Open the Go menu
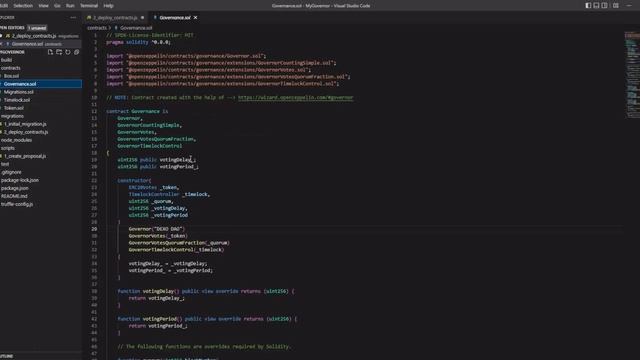This screenshot has width=640, height=360. point(57,6)
